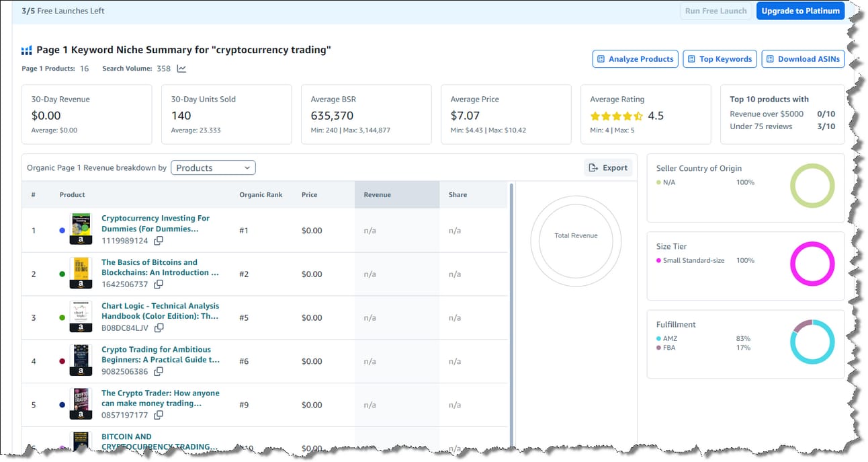Click the Analyze Products button
The width and height of the screenshot is (868, 462).
coord(635,59)
